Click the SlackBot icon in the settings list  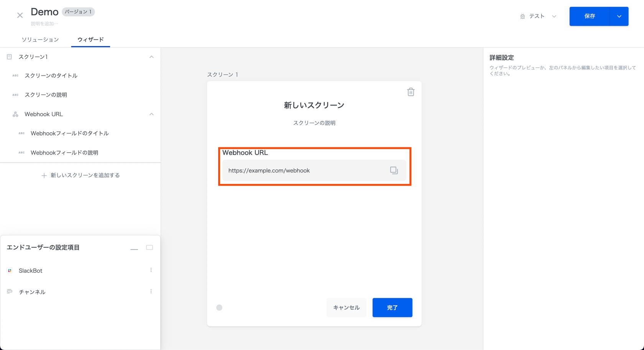coord(10,271)
